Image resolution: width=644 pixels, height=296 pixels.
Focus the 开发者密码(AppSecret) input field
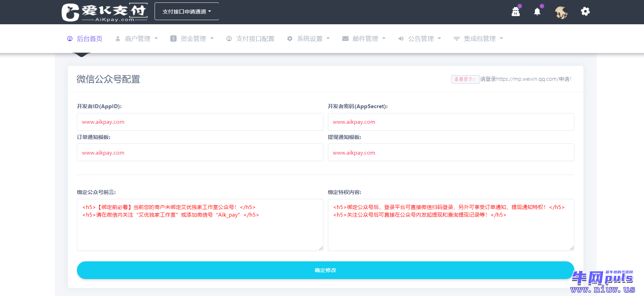click(x=451, y=122)
